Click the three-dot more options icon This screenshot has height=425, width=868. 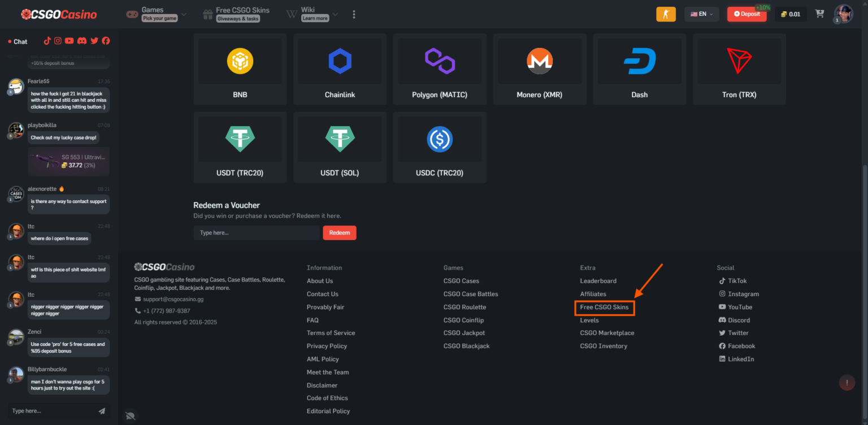pyautogui.click(x=354, y=14)
